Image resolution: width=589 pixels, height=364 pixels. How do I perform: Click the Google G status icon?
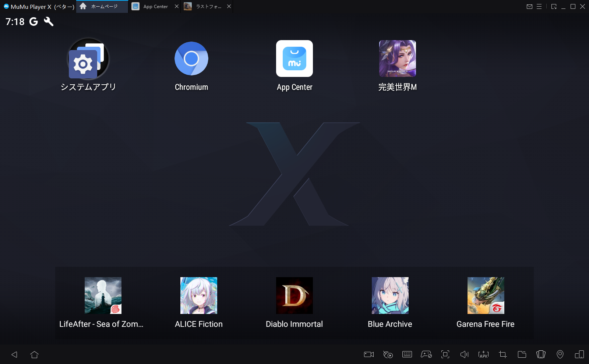tap(33, 22)
